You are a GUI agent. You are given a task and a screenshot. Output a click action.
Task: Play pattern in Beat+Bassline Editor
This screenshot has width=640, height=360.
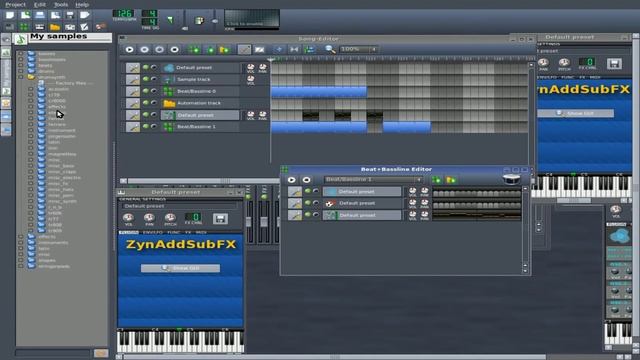[x=291, y=180]
